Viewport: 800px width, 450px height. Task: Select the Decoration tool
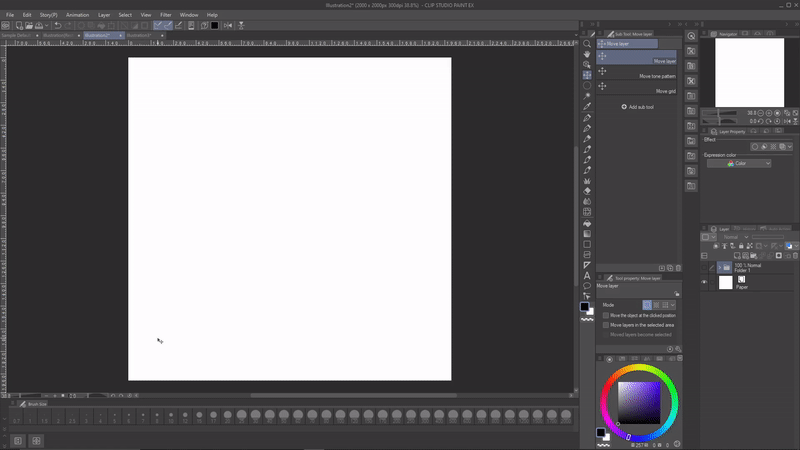(x=587, y=181)
